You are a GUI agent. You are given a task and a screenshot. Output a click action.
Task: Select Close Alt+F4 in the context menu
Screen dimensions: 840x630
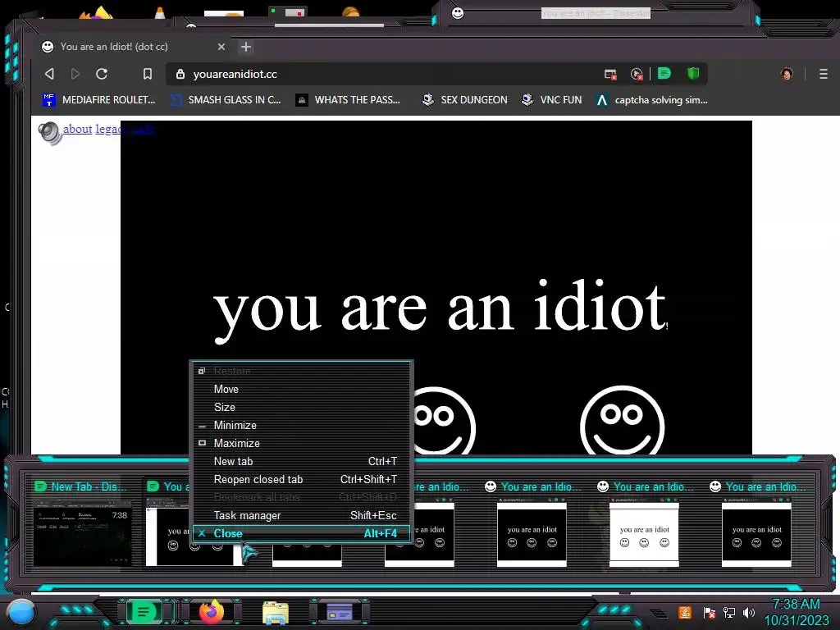coord(302,533)
